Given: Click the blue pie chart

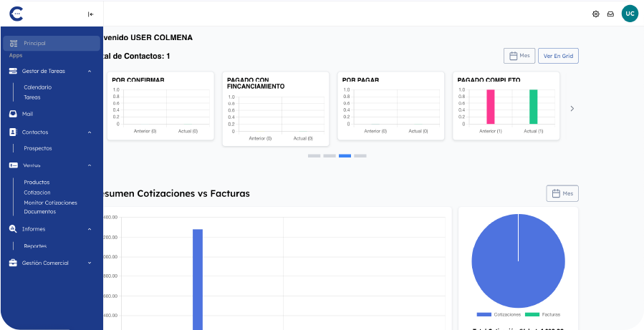Looking at the screenshot, I should pos(519,261).
